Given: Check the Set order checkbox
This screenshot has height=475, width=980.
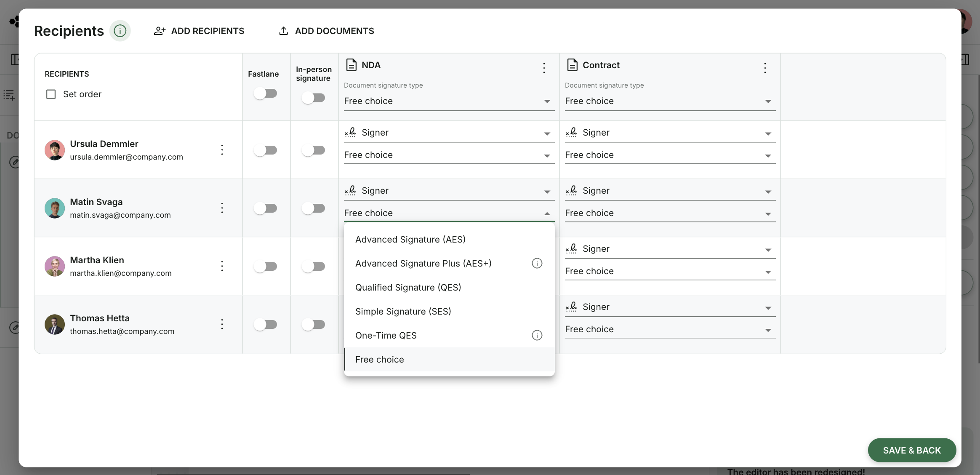Looking at the screenshot, I should click(51, 94).
